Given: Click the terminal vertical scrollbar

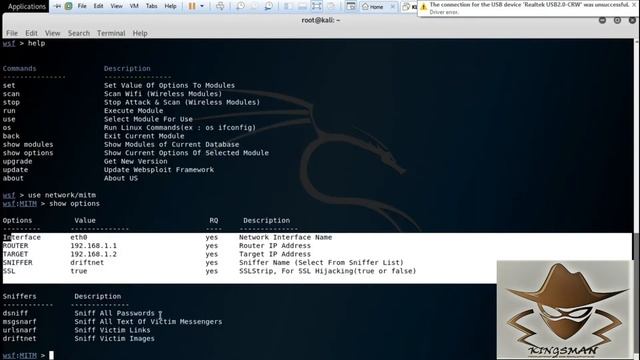Looking at the screenshot, I should tap(637, 199).
